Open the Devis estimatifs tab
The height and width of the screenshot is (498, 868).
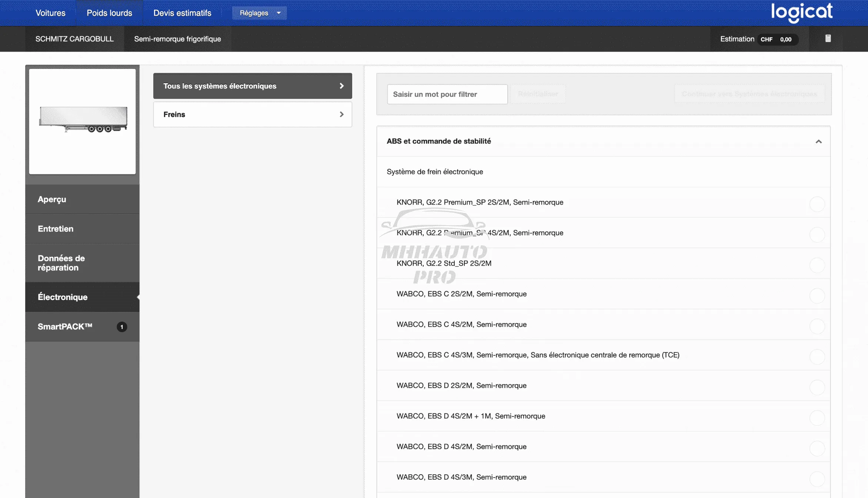[182, 13]
